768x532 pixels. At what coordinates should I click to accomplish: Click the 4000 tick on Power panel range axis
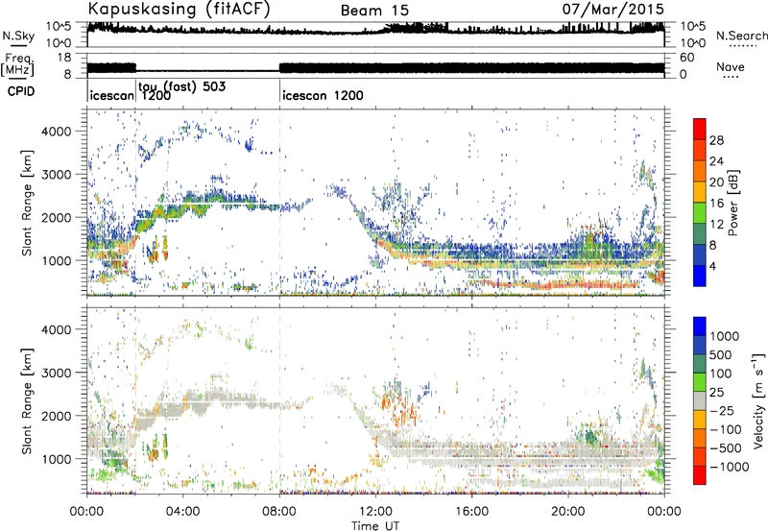click(56, 132)
